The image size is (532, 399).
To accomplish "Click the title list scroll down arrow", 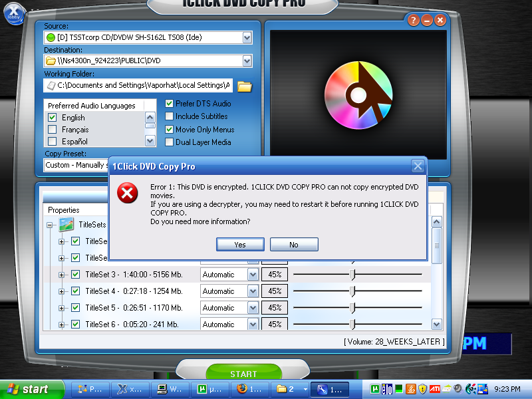I will (x=437, y=324).
